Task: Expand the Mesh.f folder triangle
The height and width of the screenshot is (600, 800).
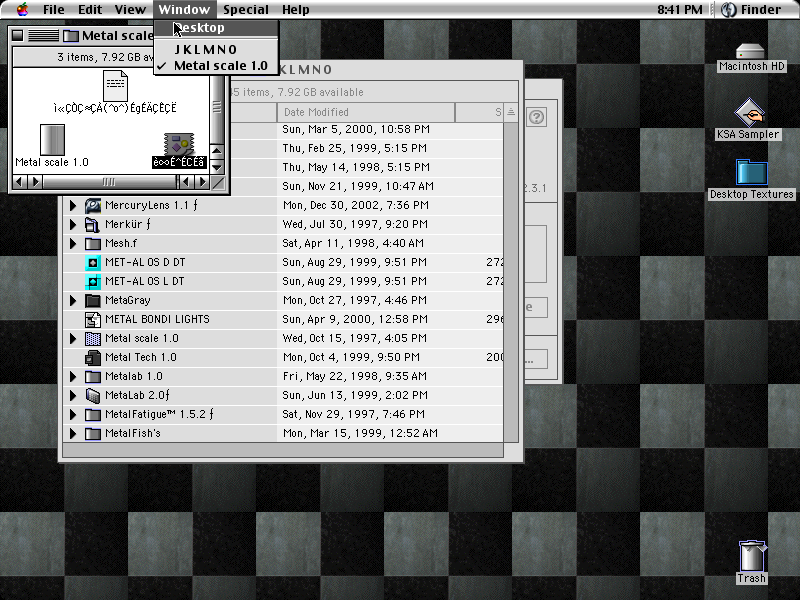Action: point(73,243)
